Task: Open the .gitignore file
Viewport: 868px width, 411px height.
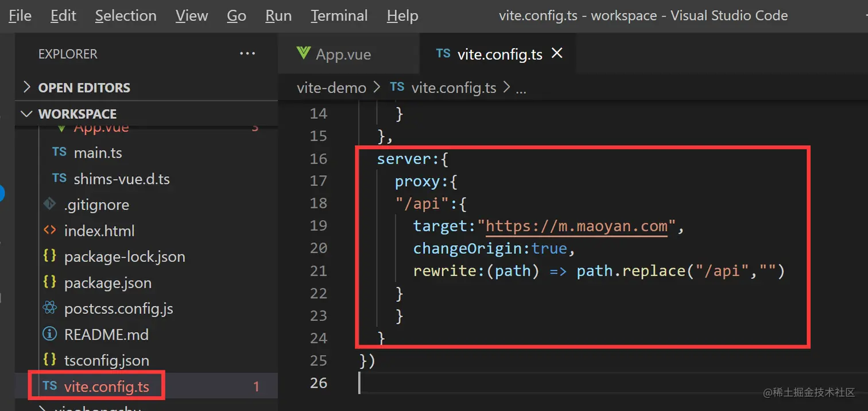Action: pyautogui.click(x=96, y=205)
